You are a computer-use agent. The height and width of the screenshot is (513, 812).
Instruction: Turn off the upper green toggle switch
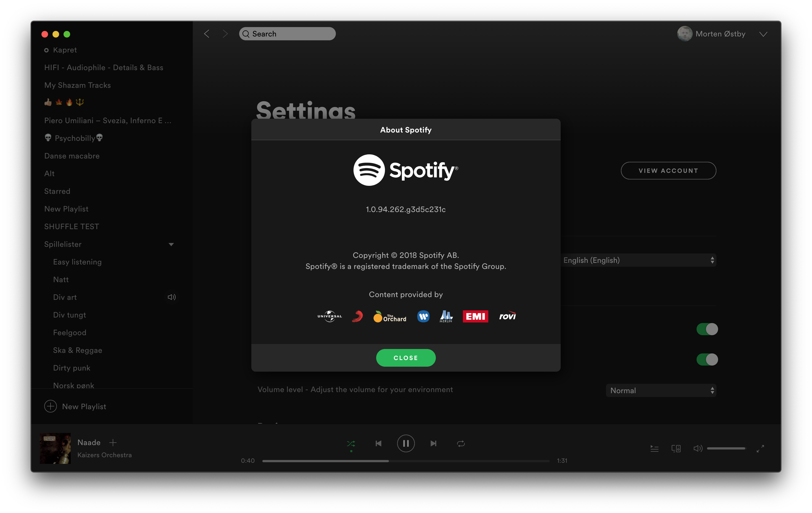[707, 329]
